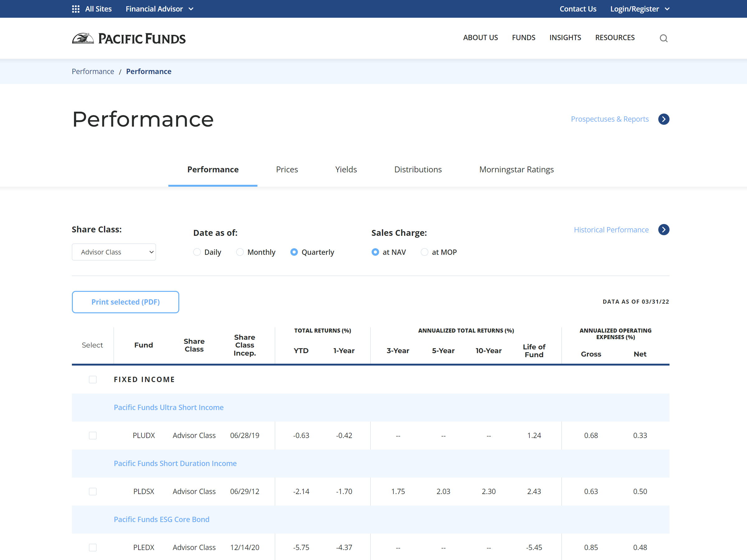Click the search magnifier icon
The image size is (747, 560).
click(x=663, y=38)
